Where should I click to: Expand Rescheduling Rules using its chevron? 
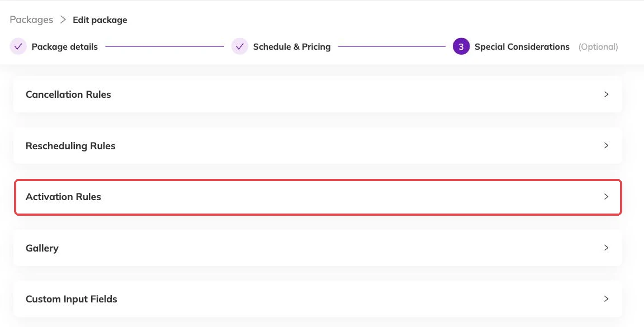pos(606,145)
